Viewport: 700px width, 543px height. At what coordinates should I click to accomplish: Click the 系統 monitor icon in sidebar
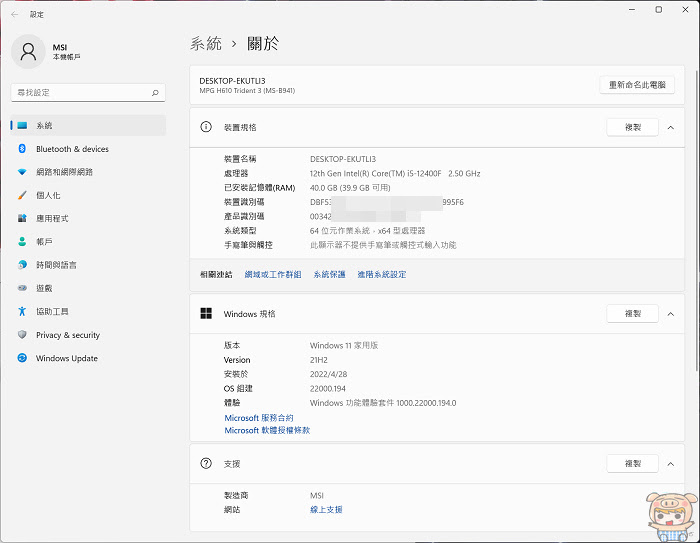point(22,125)
